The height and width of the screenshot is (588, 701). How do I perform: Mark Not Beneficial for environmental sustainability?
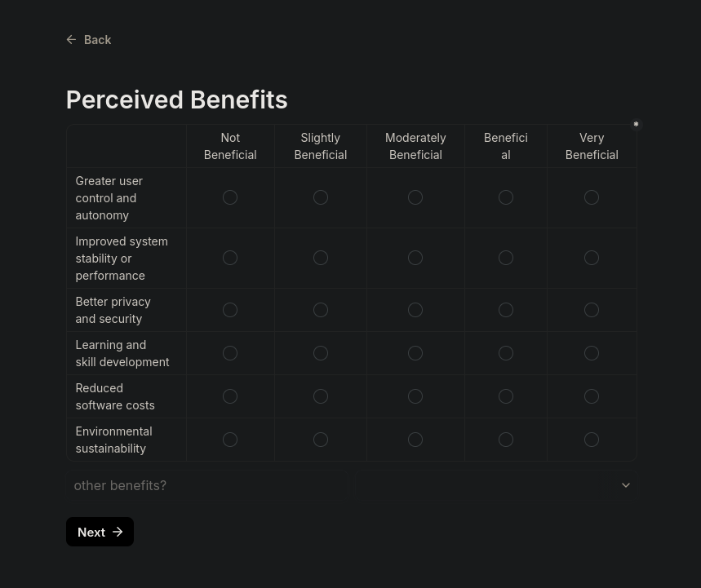[230, 440]
